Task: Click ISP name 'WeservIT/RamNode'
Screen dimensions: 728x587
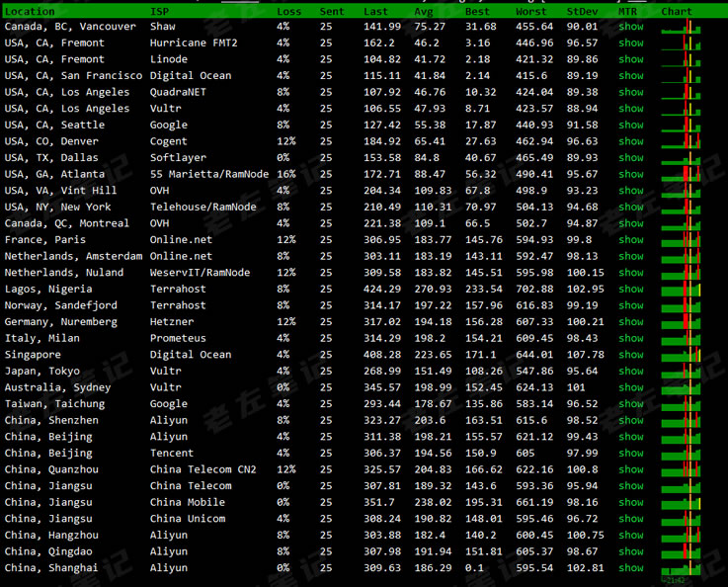Action: 201,273
